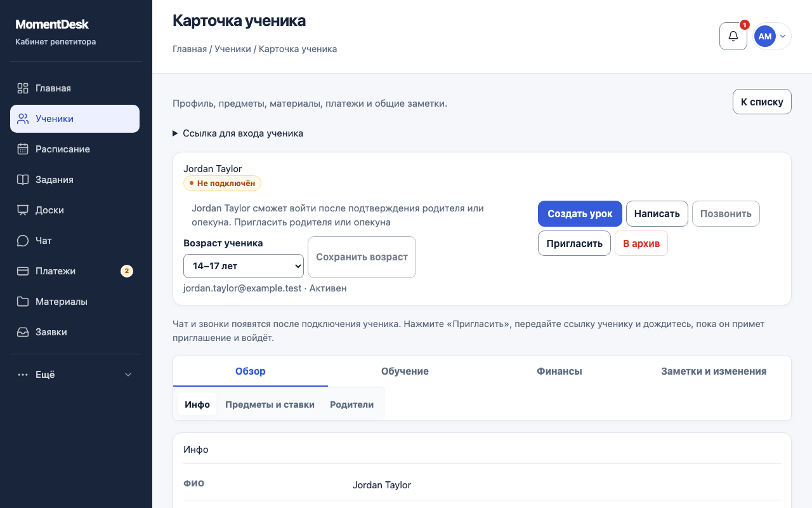This screenshot has width=812, height=508.
Task: Click the ФИО row label
Action: 194,483
